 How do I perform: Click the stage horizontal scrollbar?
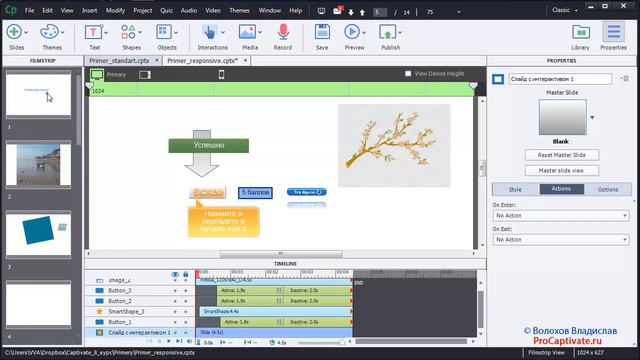[281, 253]
